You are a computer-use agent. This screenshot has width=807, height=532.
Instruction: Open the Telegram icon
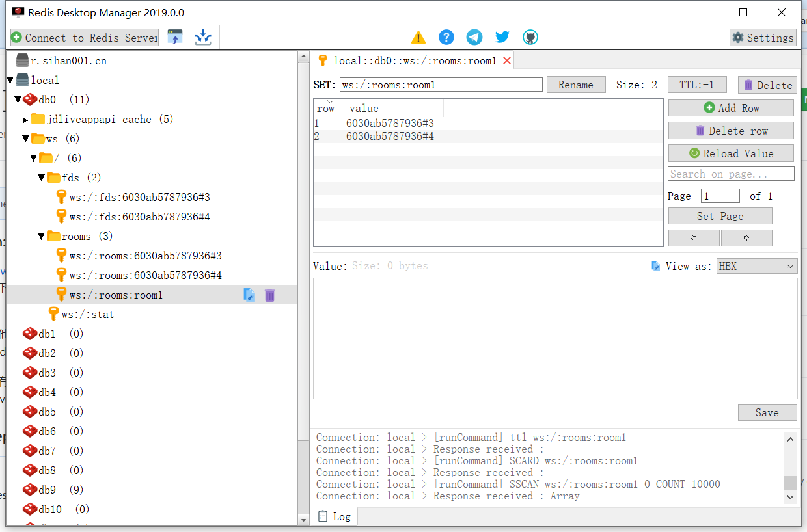coord(474,37)
